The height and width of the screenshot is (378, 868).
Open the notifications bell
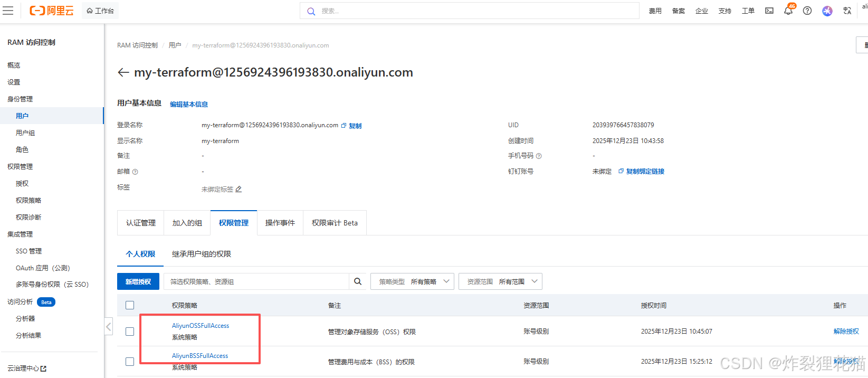[788, 11]
